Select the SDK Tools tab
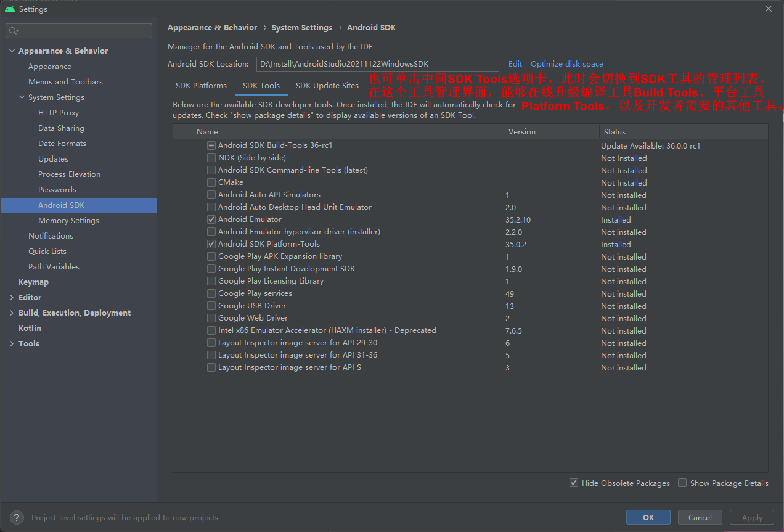784x532 pixels. click(261, 86)
